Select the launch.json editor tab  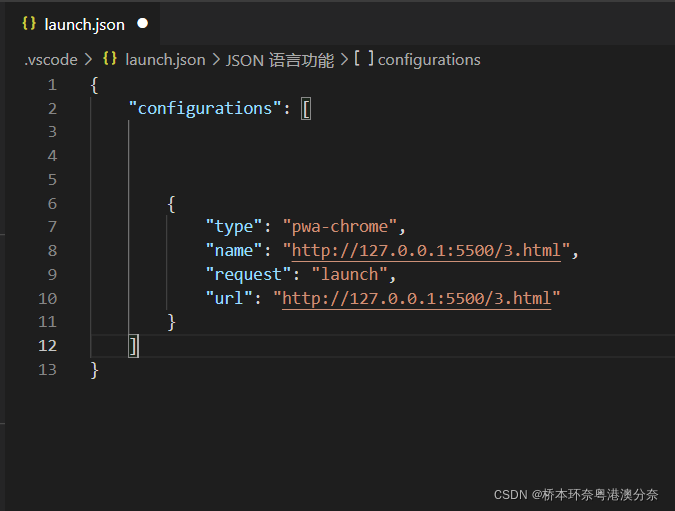83,24
